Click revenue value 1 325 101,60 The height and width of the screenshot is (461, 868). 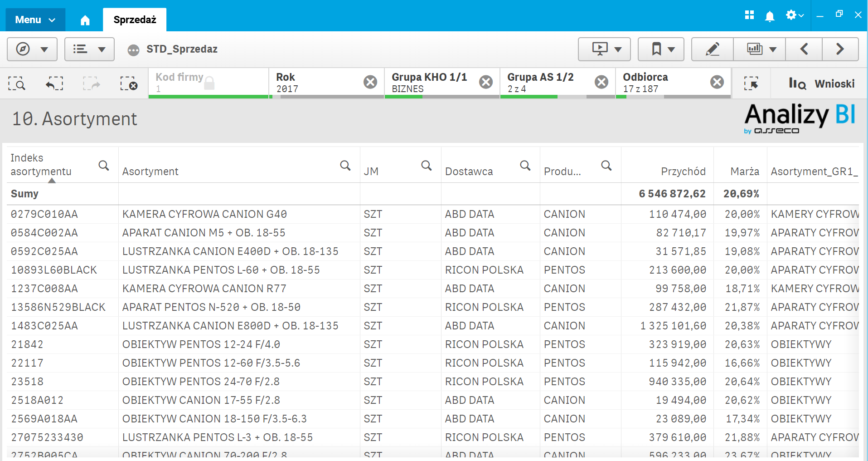pyautogui.click(x=673, y=326)
